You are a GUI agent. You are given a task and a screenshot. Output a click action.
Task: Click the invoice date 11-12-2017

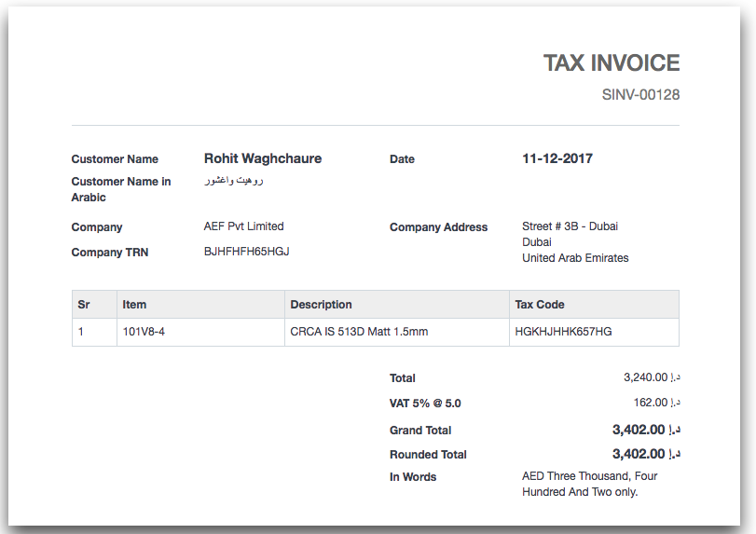[557, 158]
